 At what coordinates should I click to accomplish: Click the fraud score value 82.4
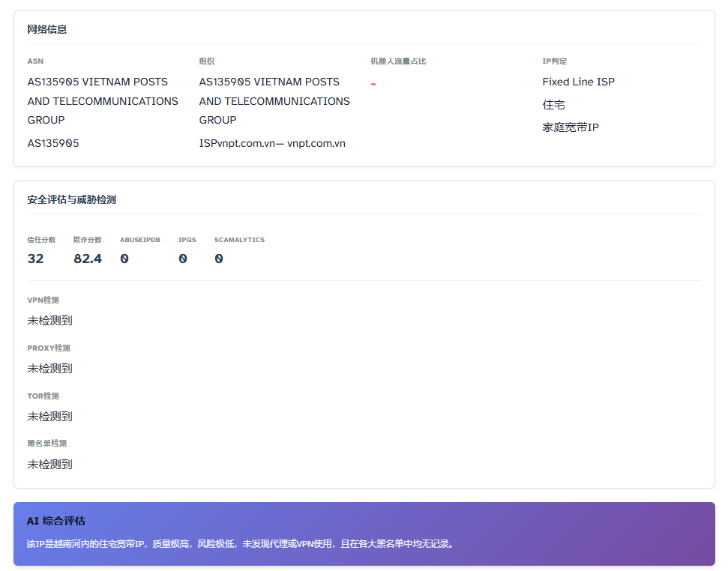pos(88,259)
